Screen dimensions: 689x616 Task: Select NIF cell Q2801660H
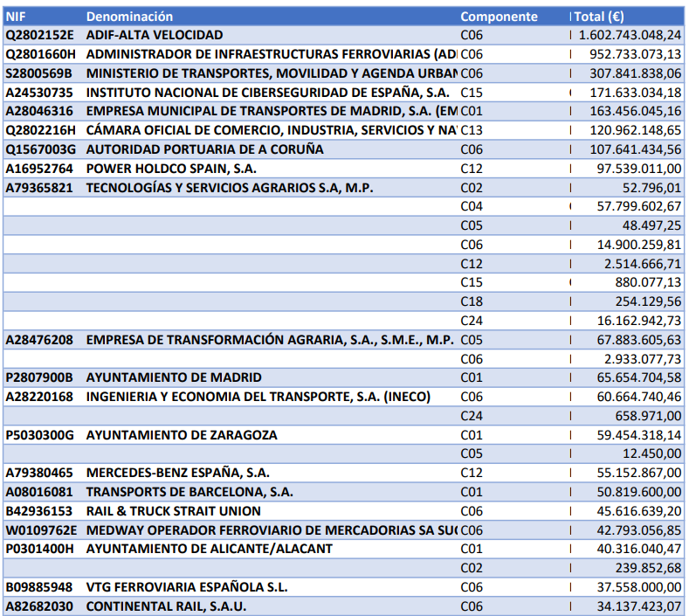[40, 54]
